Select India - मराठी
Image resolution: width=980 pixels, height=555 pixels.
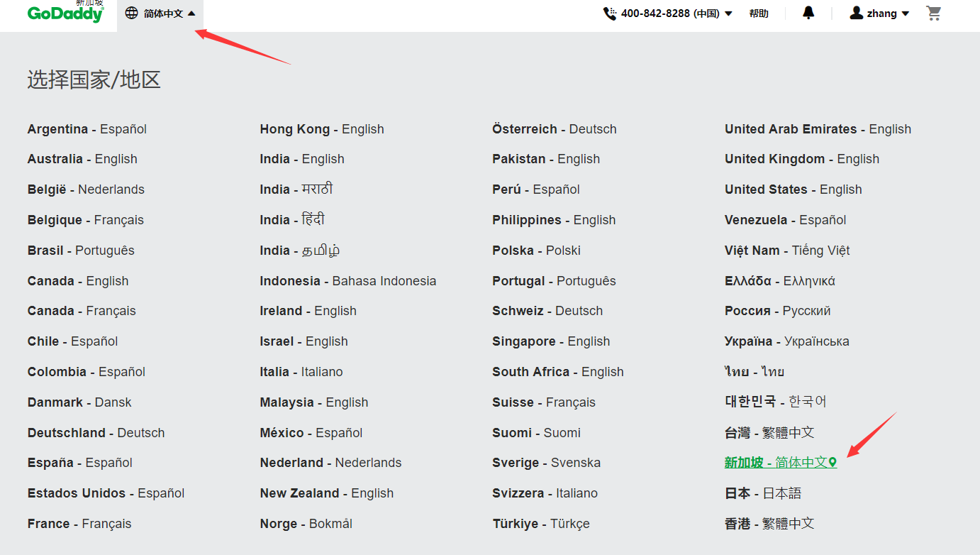coord(296,189)
